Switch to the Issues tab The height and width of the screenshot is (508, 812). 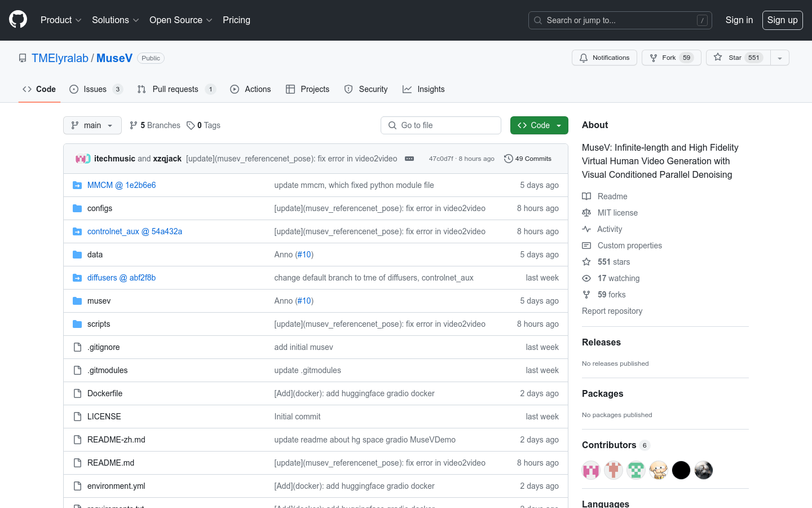[x=96, y=89]
